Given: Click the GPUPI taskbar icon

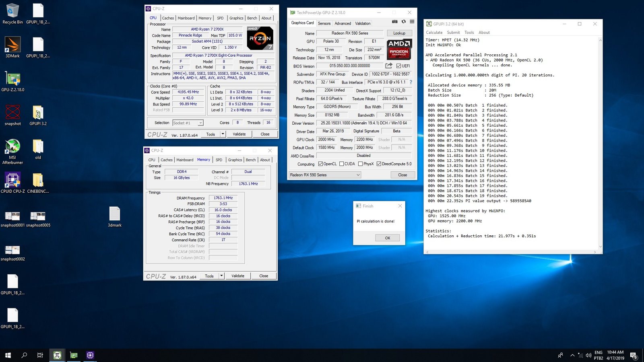Looking at the screenshot, I should pos(57,355).
